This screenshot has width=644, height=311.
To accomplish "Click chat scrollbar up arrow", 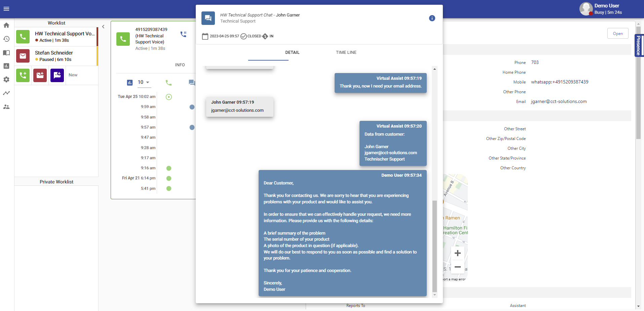I will point(434,69).
